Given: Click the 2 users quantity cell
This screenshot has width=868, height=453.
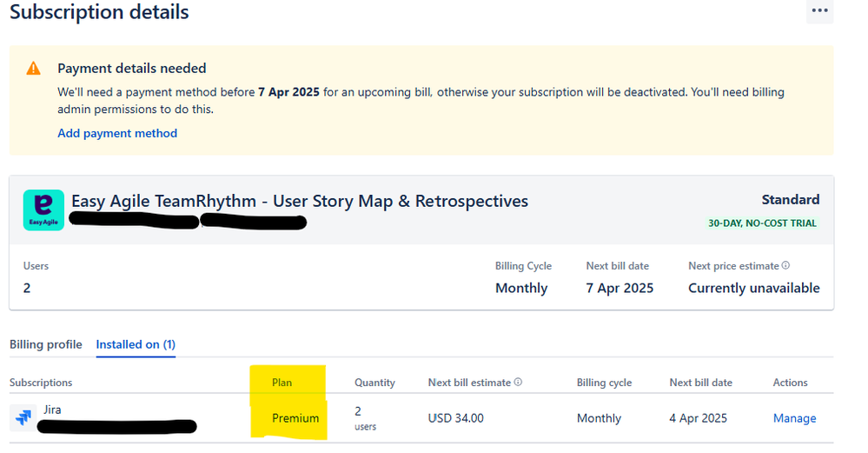Looking at the screenshot, I should pyautogui.click(x=365, y=418).
